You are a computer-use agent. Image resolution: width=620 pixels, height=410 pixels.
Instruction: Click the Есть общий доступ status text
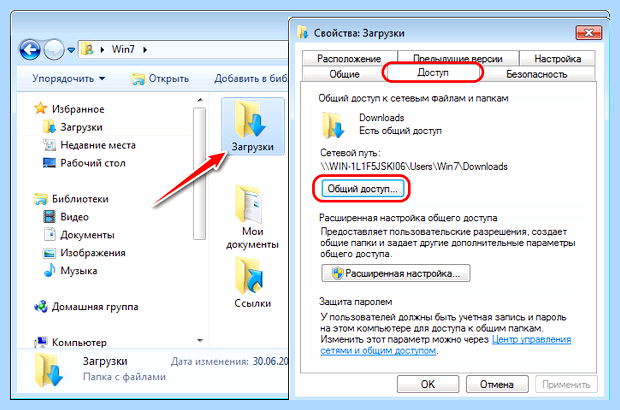tap(400, 131)
